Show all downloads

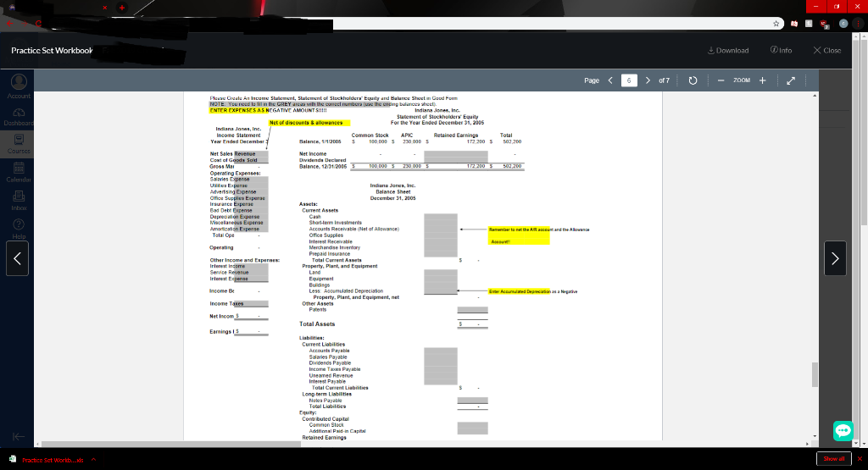[x=834, y=458]
